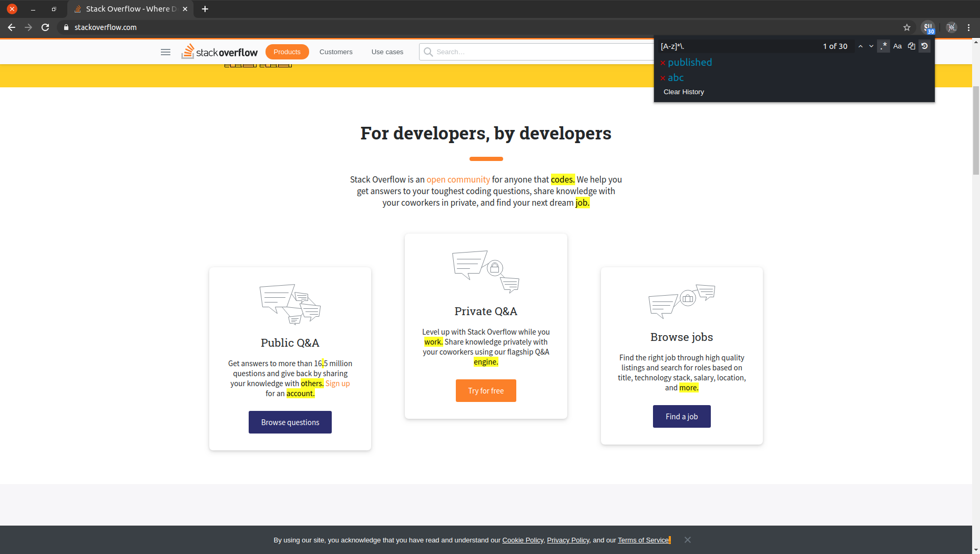The width and height of the screenshot is (980, 554).
Task: Open the Chrome three-dot menu
Action: [968, 27]
